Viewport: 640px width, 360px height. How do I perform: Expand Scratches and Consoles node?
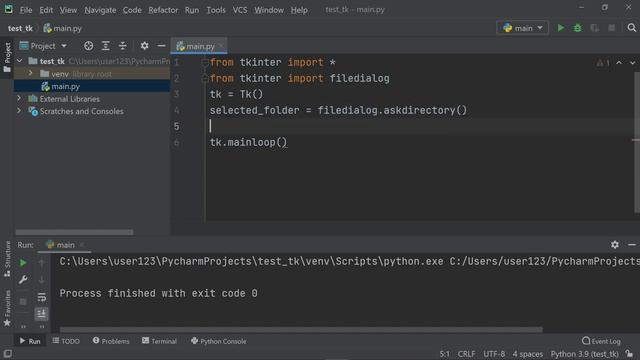(x=19, y=111)
